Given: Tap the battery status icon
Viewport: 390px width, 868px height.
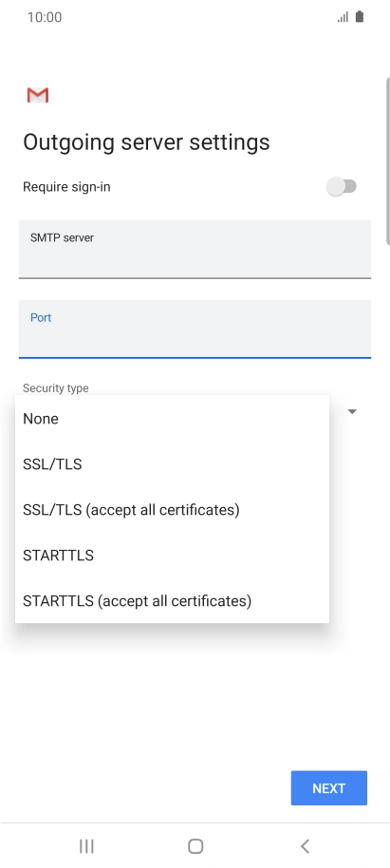Looking at the screenshot, I should coord(360,16).
